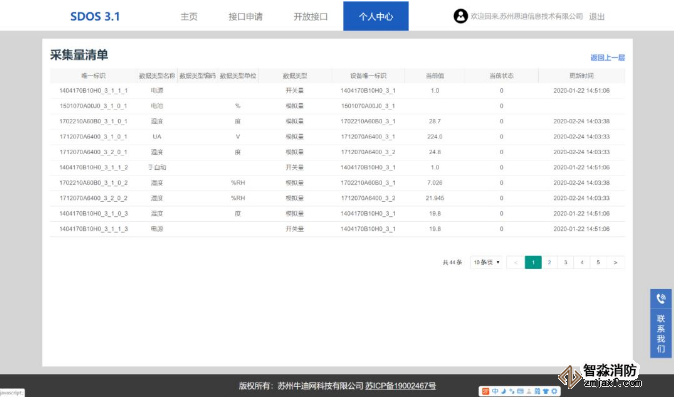Click the current page 1 button
Viewport: 674px width, 398px height.
pos(533,262)
